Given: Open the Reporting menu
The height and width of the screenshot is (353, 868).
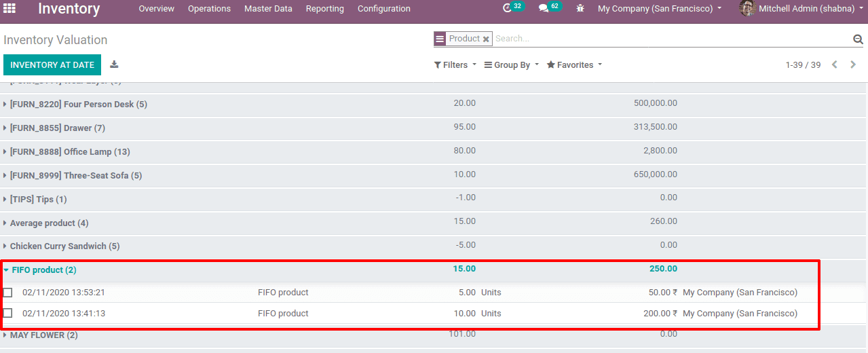Looking at the screenshot, I should (x=324, y=9).
